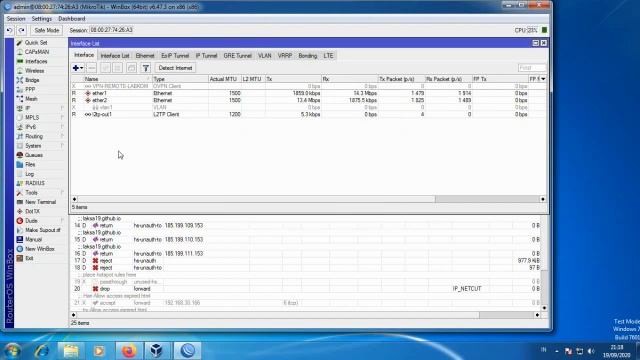Open the add (plus) interface dropdown
This screenshot has width=640, height=360.
[x=78, y=68]
